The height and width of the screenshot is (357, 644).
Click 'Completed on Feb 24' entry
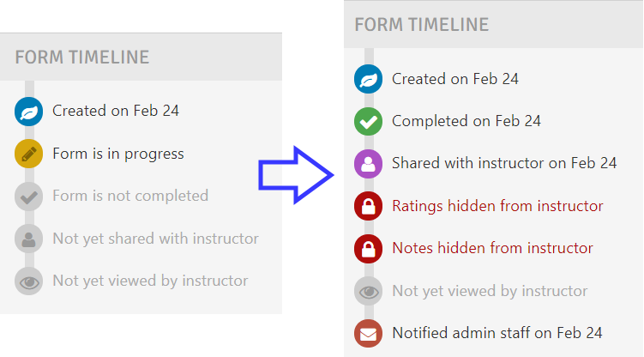466,121
